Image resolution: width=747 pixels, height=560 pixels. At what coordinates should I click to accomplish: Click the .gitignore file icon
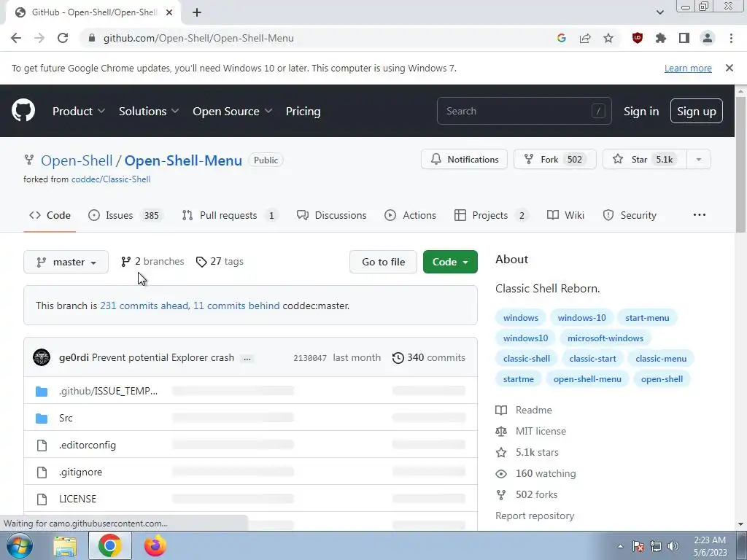tap(42, 472)
